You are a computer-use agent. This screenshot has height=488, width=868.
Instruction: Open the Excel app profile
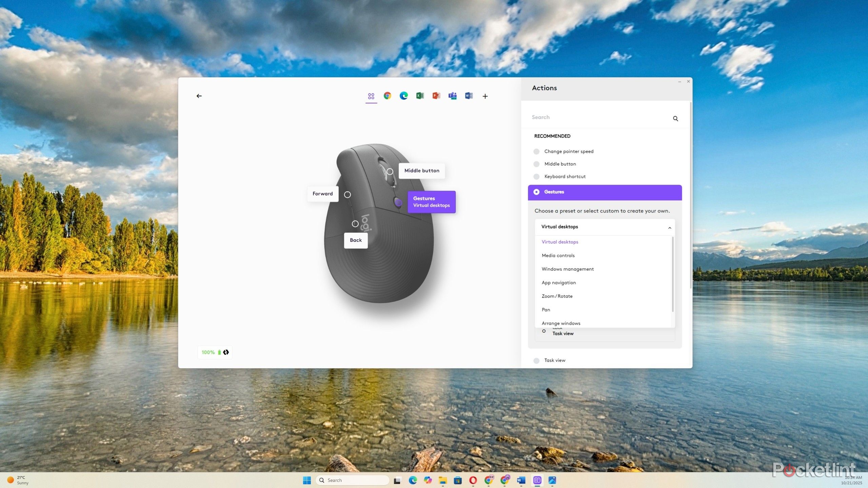(420, 96)
